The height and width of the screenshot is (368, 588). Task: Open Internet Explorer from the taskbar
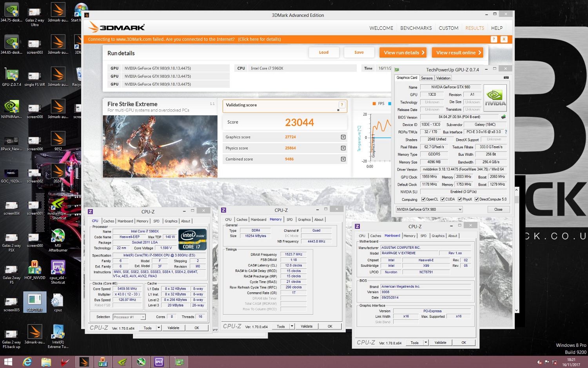click(27, 362)
